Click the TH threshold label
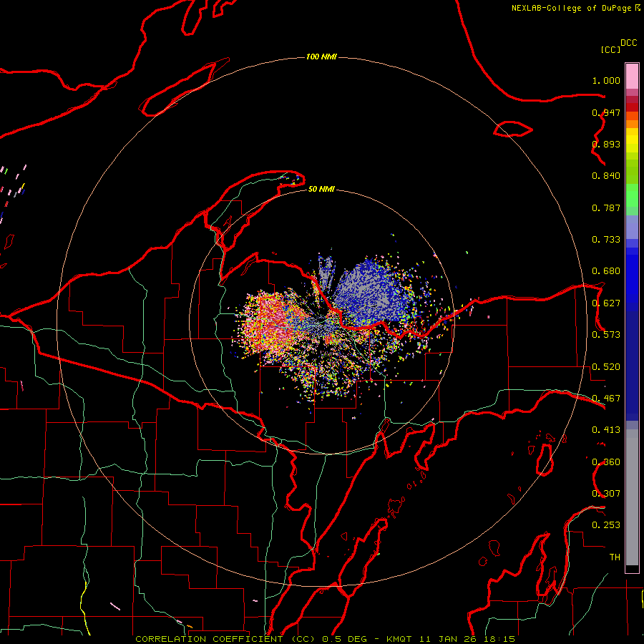 [x=615, y=557]
